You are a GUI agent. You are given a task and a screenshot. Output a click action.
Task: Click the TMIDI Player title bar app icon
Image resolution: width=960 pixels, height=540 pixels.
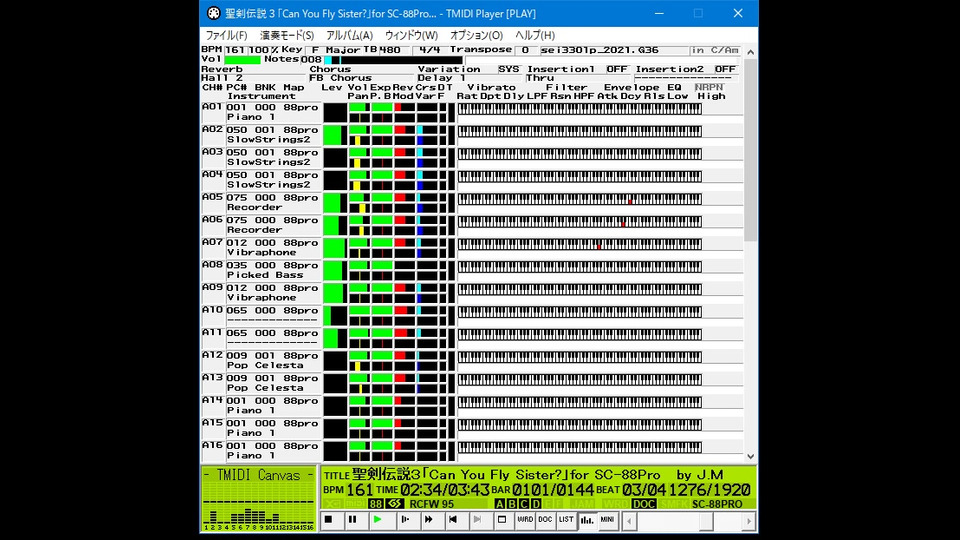pos(213,13)
